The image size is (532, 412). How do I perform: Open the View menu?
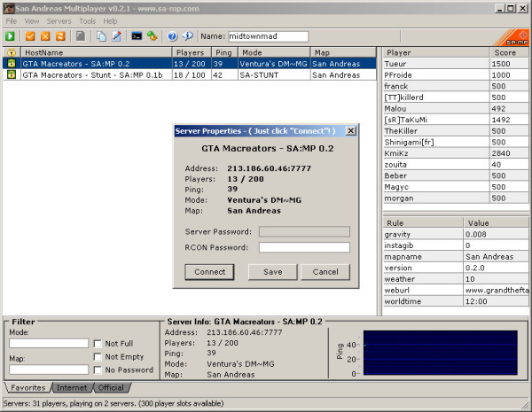(32, 21)
